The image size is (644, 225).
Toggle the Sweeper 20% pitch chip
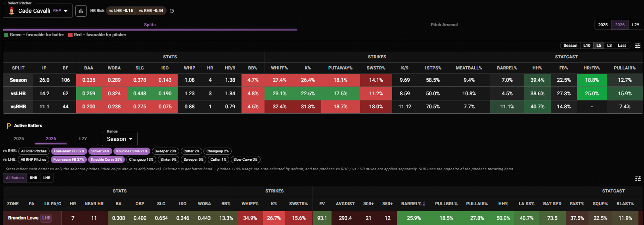tap(165, 151)
